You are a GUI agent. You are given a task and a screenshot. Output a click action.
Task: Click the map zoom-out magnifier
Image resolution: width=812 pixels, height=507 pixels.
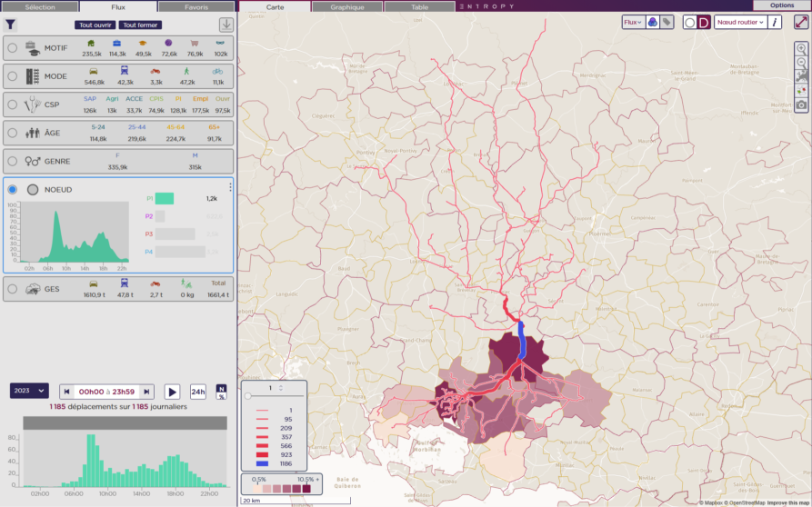coord(801,63)
